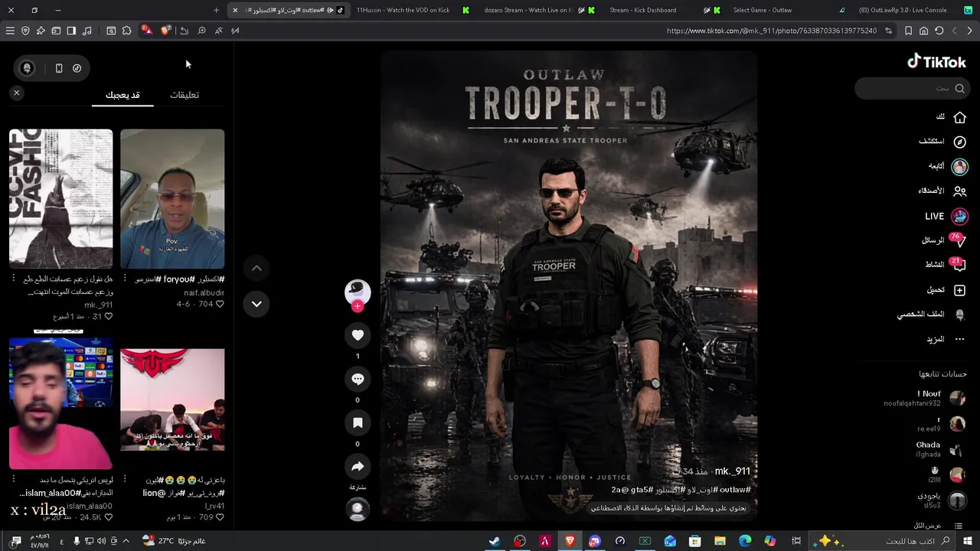The image size is (980, 551).
Task: Open compass icon in side panel header
Action: pos(77,68)
